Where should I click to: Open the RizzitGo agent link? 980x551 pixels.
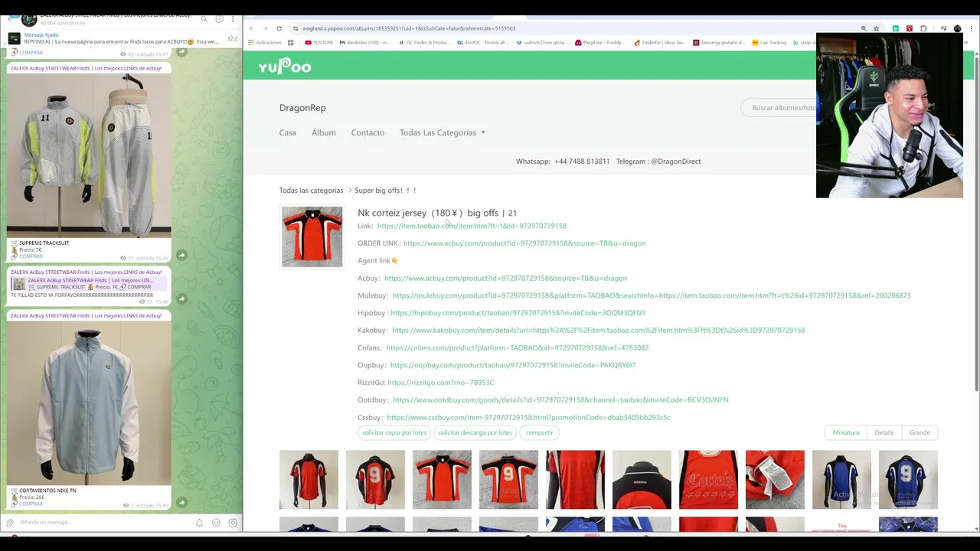click(441, 383)
